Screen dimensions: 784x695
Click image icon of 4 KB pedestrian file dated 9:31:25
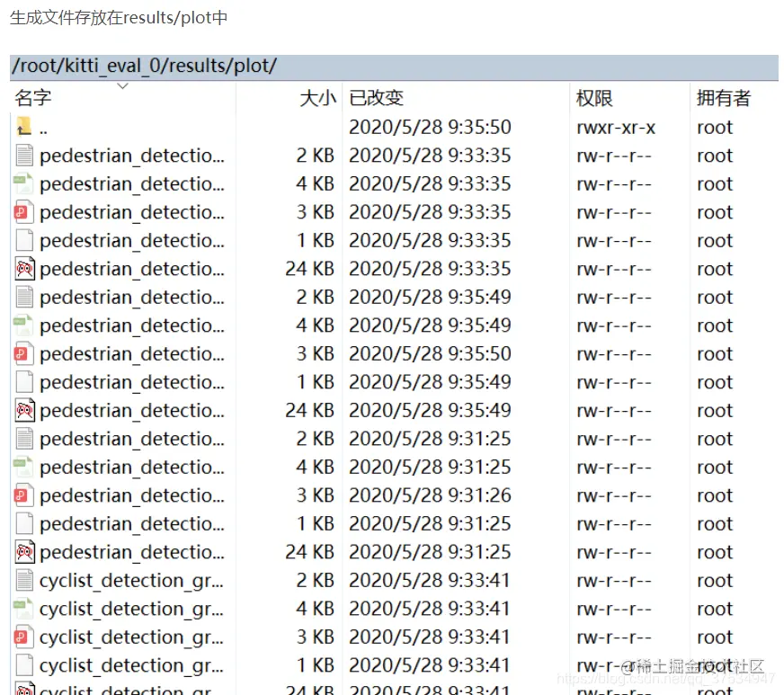point(24,467)
